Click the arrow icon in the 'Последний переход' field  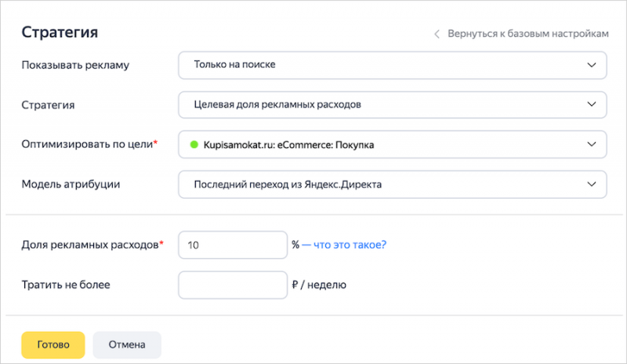(592, 185)
